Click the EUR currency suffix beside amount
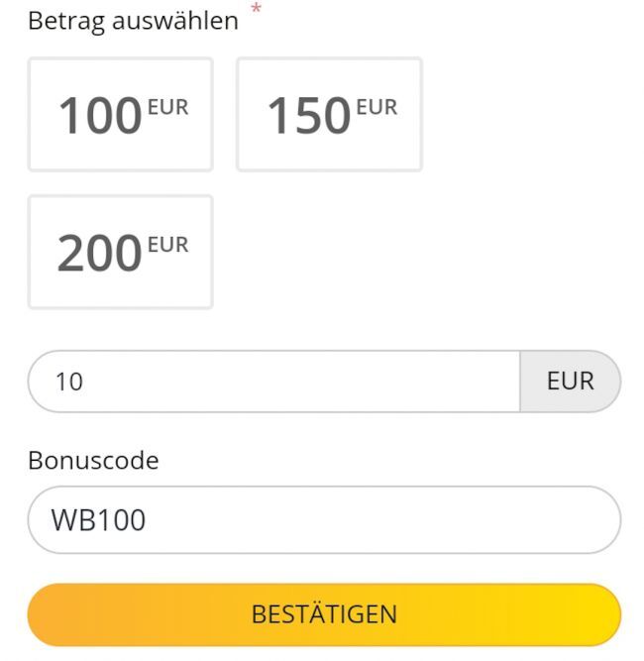 point(570,382)
